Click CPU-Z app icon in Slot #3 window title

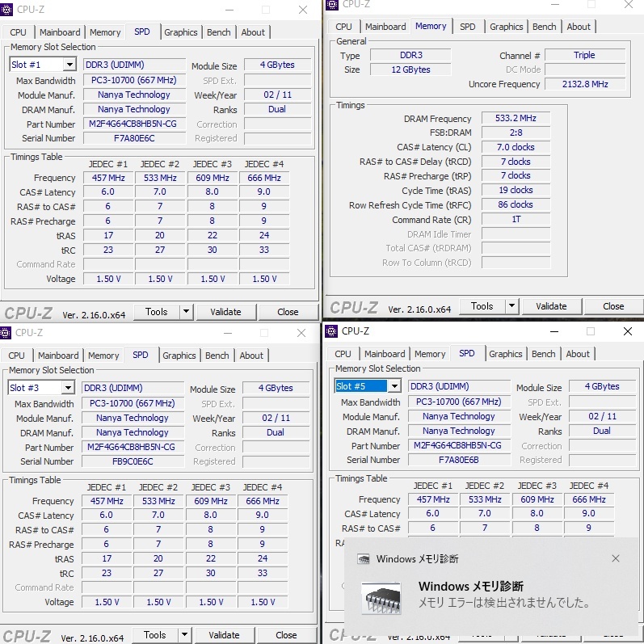pyautogui.click(x=6, y=333)
